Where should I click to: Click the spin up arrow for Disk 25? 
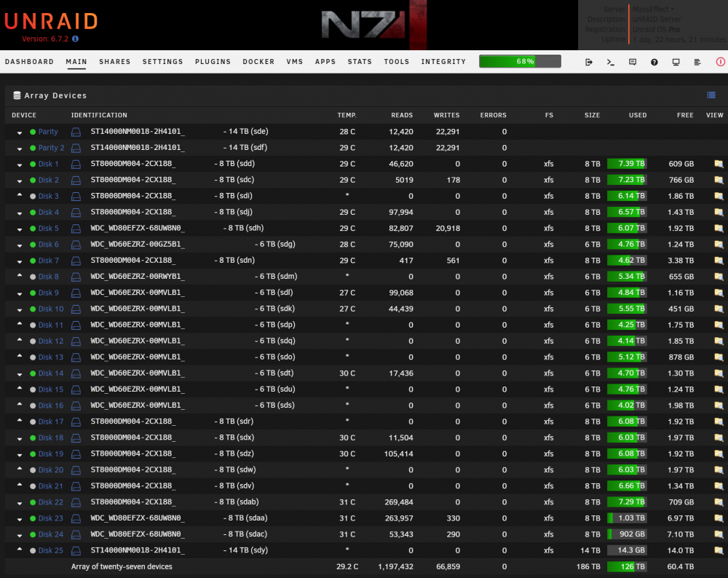(20, 549)
